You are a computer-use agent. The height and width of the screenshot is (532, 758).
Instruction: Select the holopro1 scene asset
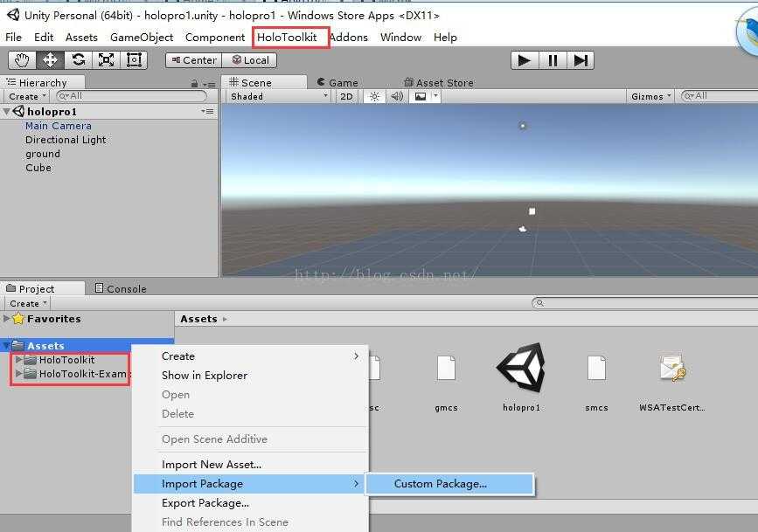(521, 377)
